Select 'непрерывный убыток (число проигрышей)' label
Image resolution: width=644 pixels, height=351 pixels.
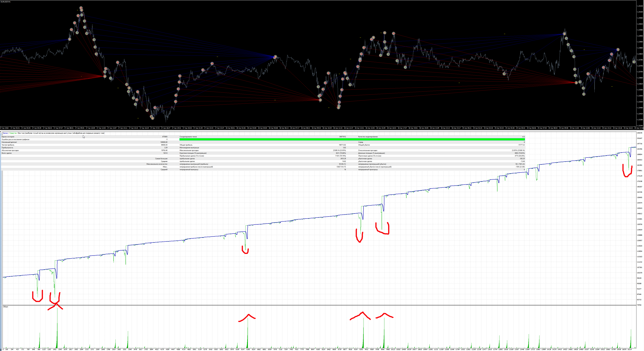375,167
